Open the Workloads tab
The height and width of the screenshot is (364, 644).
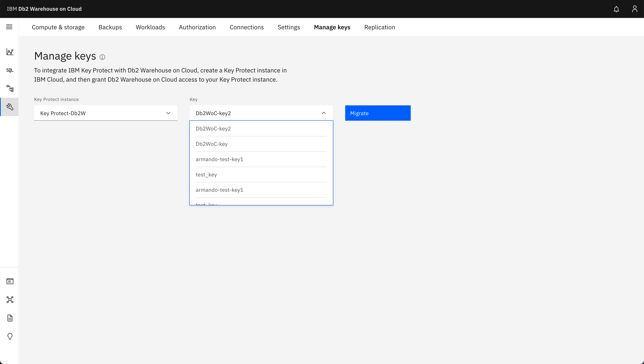(150, 27)
